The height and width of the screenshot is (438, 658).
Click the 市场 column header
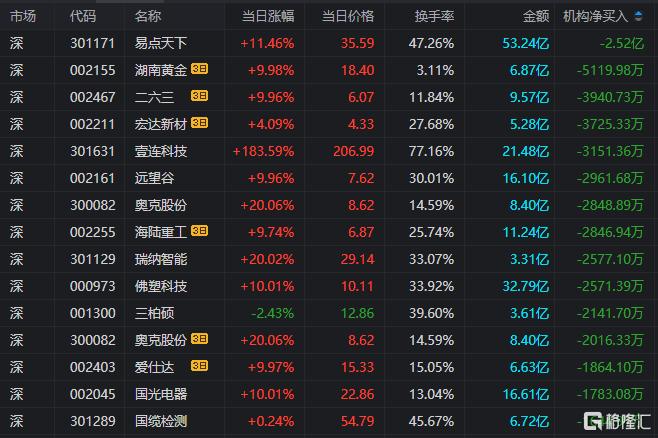click(23, 16)
